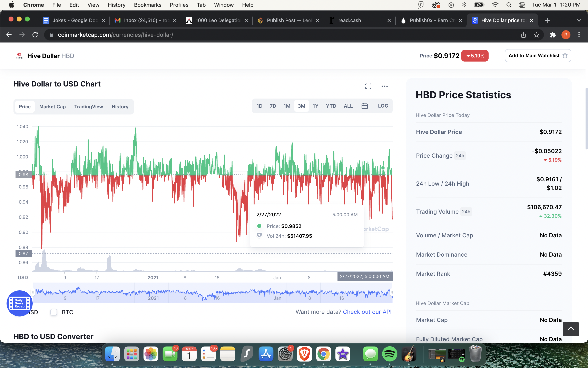
Task: Open System Preferences from the dock
Action: 285,354
